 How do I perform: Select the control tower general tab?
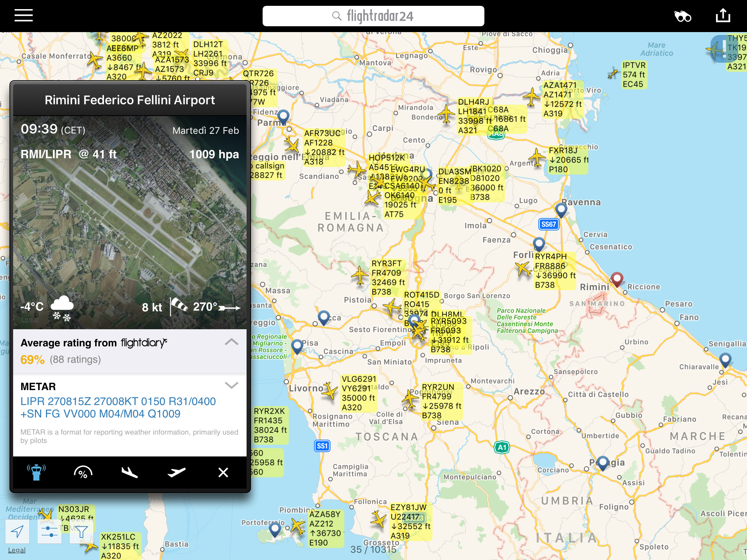(36, 472)
